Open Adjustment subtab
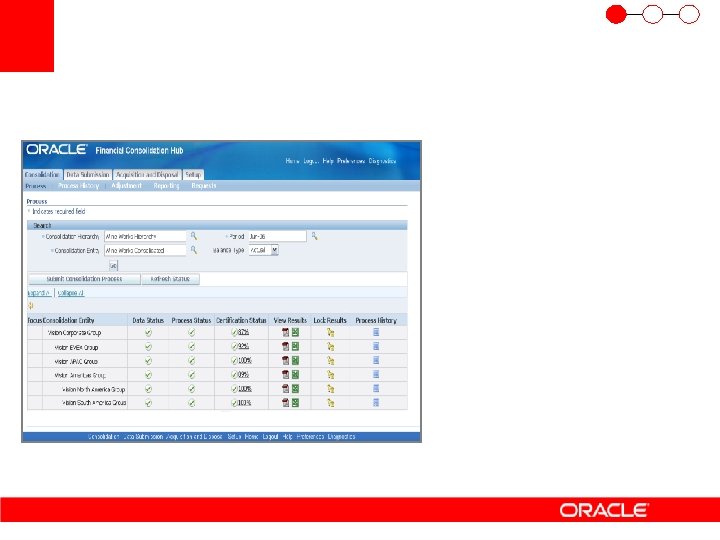720x540 pixels. (x=126, y=186)
